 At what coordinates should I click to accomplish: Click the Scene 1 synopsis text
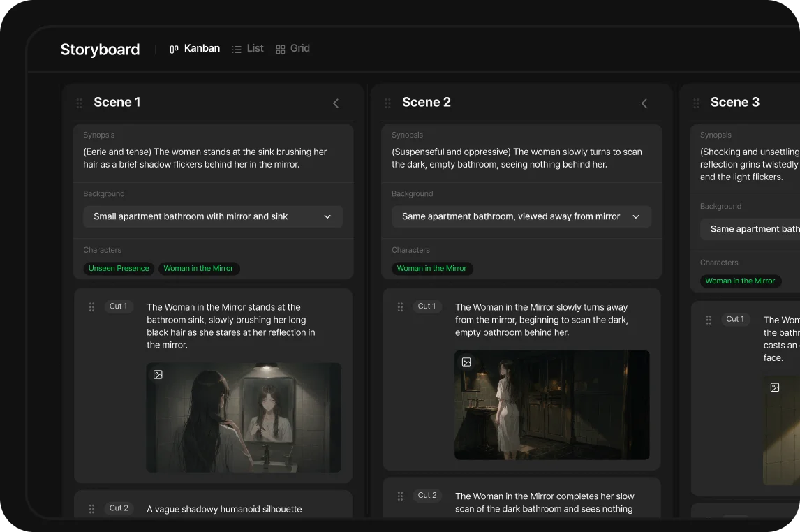click(x=205, y=158)
